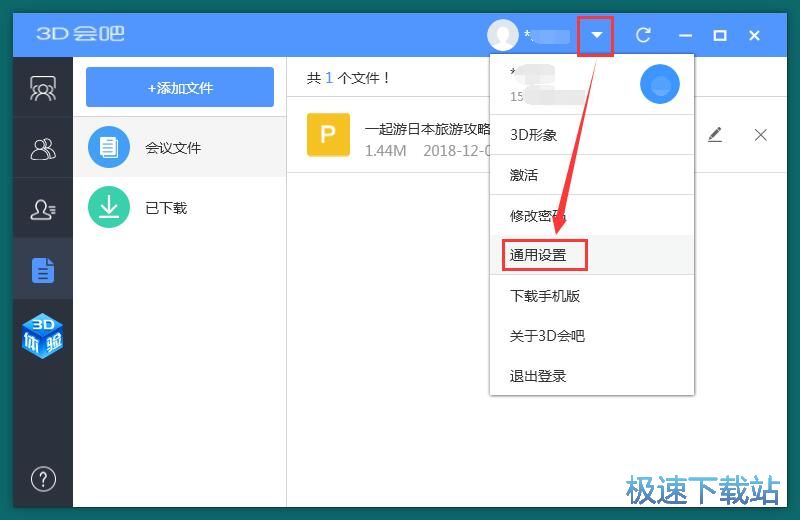Minimize the 3D会吧 window
The height and width of the screenshot is (520, 800).
685,35
